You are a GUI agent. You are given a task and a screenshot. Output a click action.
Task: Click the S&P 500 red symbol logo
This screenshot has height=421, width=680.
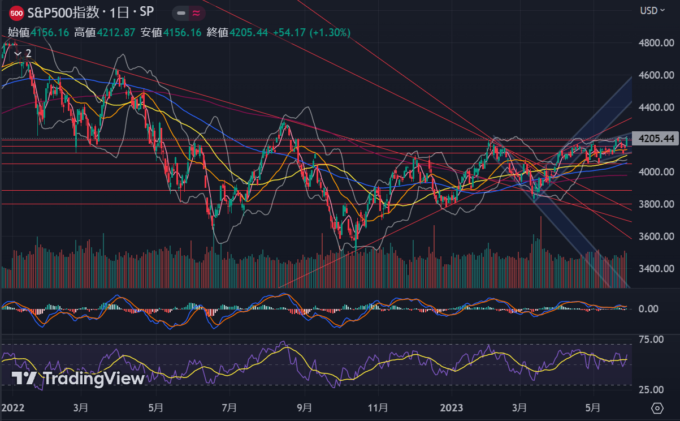tap(16, 13)
